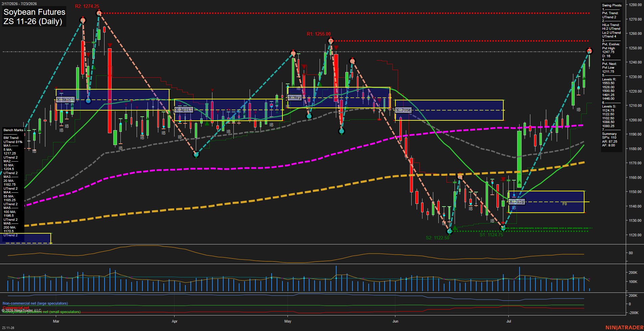Select support level 1080.25

608,126
